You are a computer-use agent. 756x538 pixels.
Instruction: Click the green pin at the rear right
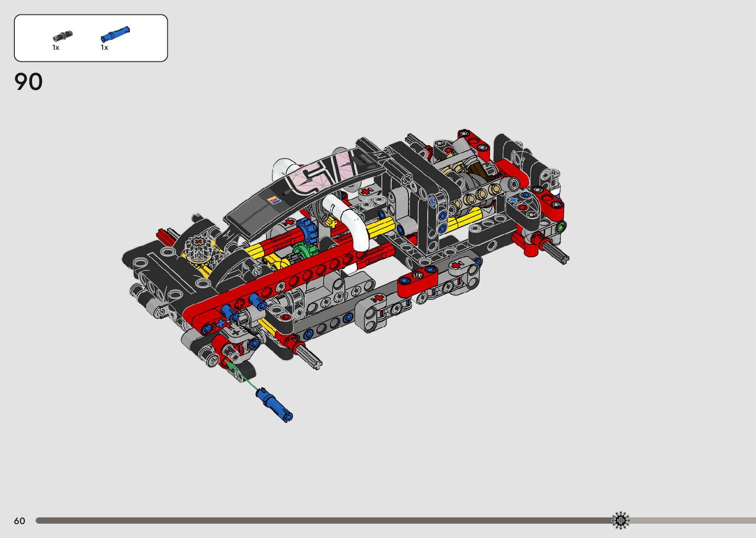(560, 228)
